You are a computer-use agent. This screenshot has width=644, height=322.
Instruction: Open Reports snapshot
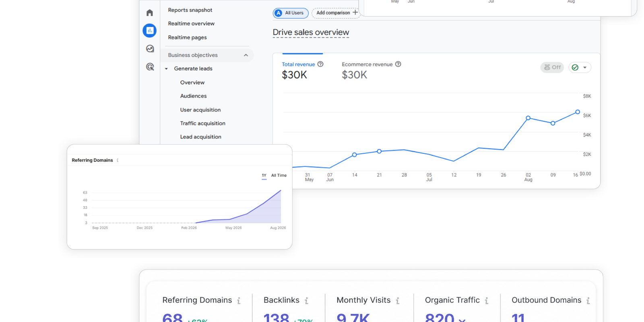(x=190, y=10)
